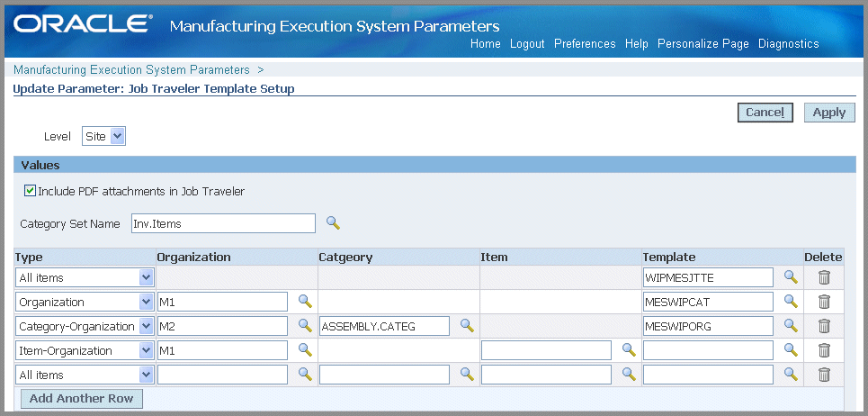Click Organization field containing M2
The height and width of the screenshot is (416, 868).
(222, 326)
